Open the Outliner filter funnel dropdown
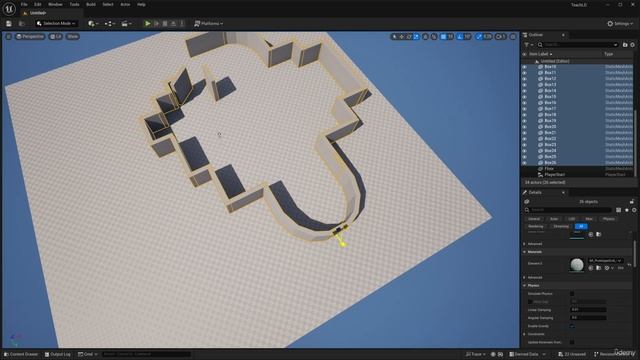The height and width of the screenshot is (360, 640). 529,44
